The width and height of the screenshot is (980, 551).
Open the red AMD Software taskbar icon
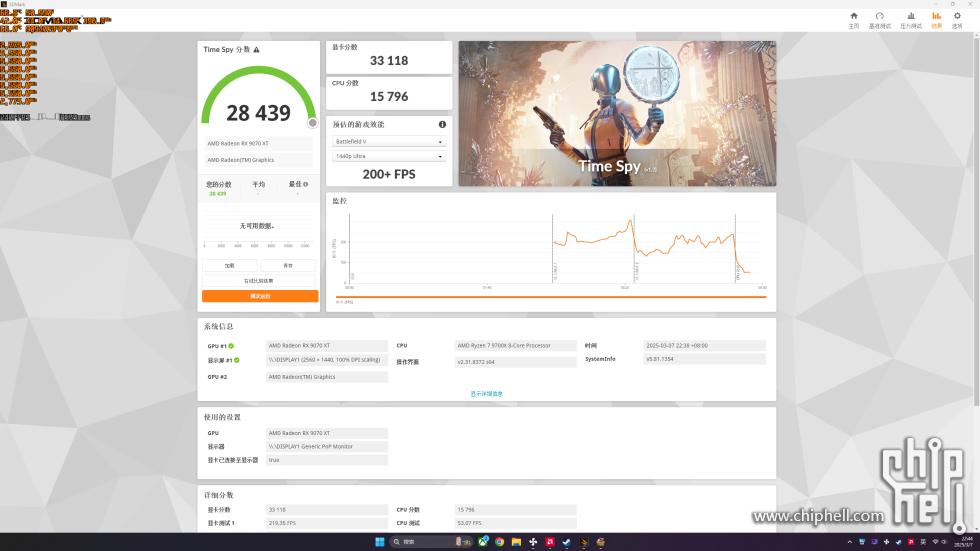(x=550, y=542)
